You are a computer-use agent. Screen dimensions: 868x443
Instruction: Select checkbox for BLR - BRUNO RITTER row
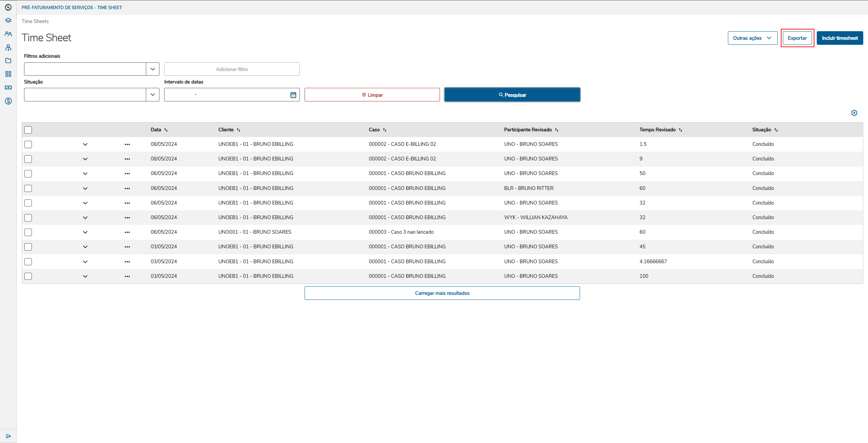click(x=28, y=188)
